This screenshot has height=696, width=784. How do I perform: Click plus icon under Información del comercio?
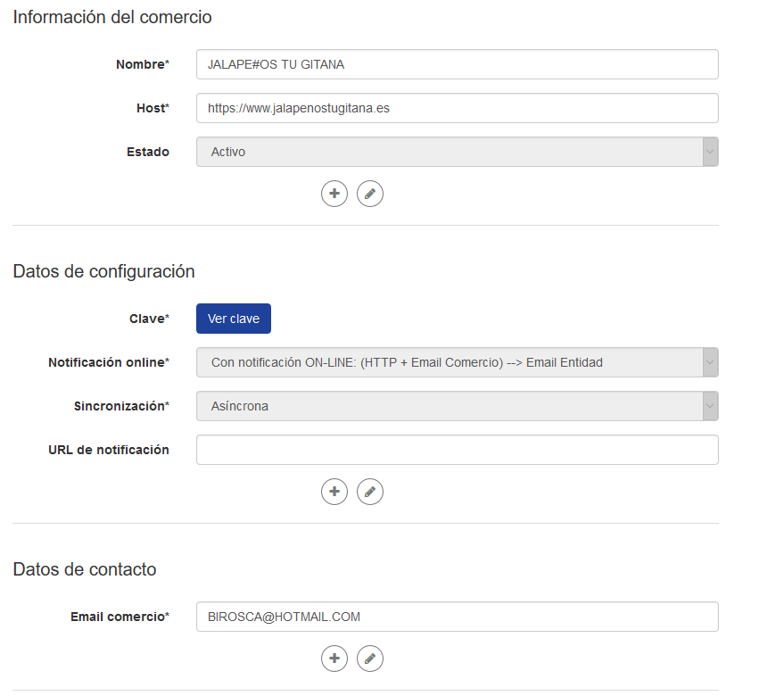click(334, 194)
